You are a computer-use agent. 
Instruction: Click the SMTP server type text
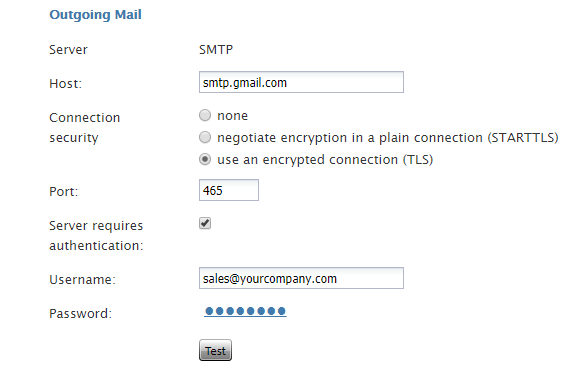point(216,50)
